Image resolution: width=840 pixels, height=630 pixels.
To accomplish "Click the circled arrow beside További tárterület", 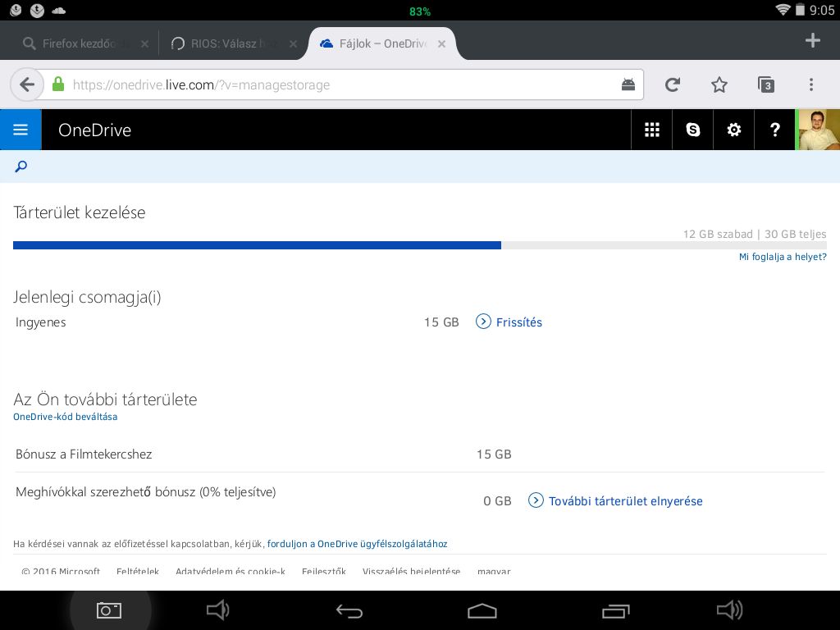I will point(535,500).
